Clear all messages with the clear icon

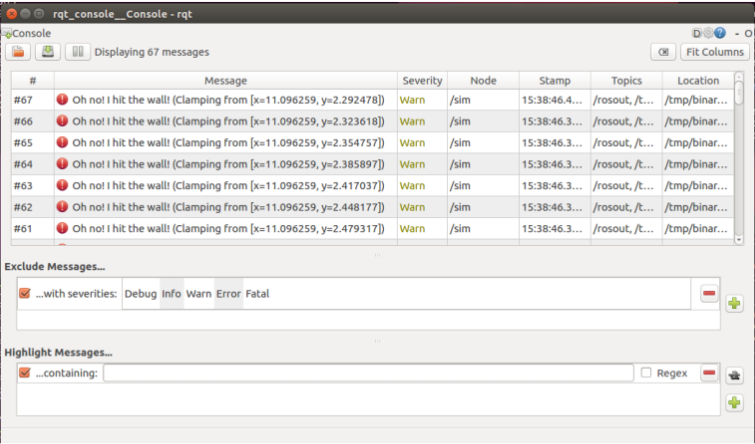tap(663, 52)
